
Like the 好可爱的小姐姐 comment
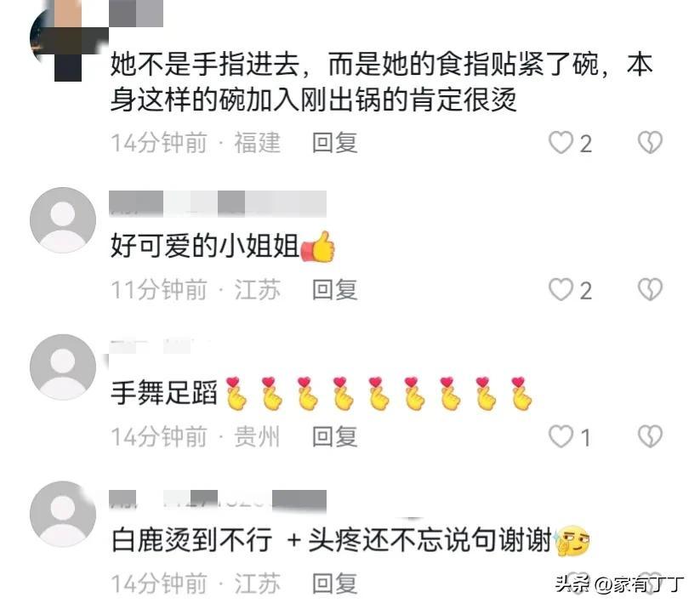[561, 290]
